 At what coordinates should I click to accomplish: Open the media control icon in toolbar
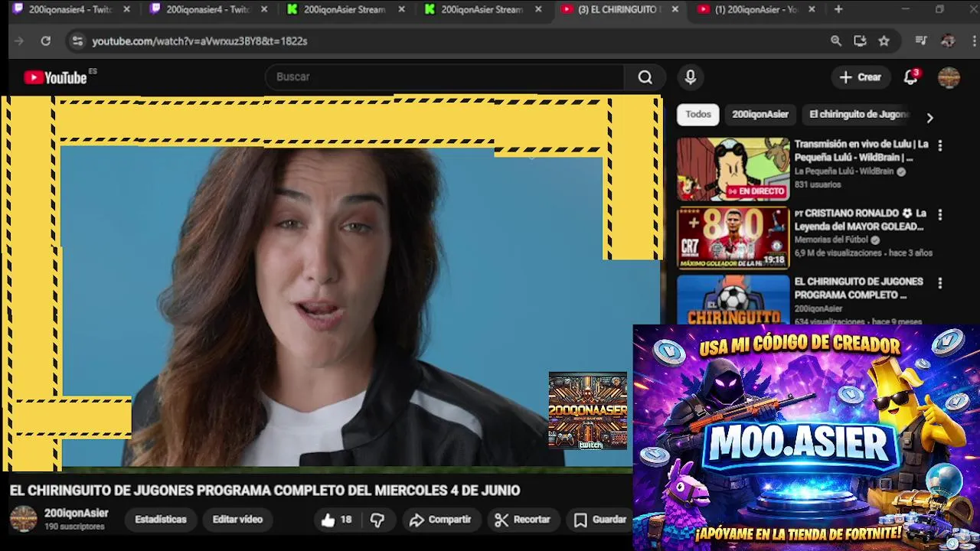click(921, 41)
